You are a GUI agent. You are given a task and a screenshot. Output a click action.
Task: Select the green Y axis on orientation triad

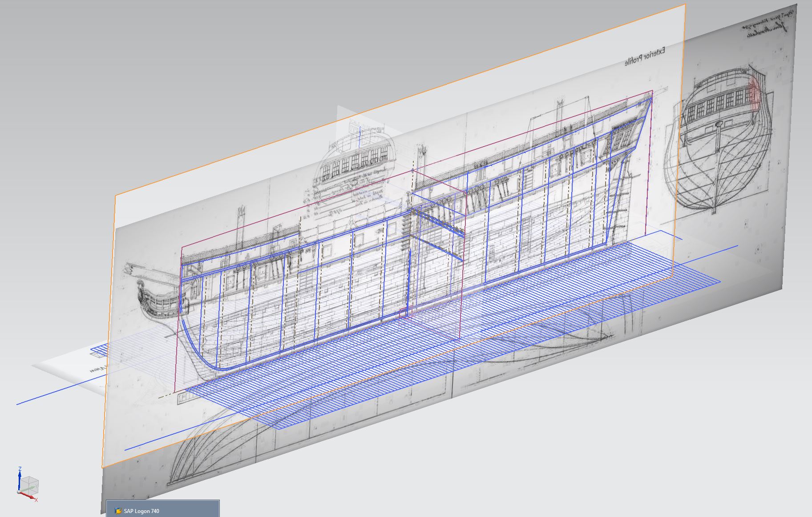point(28,489)
